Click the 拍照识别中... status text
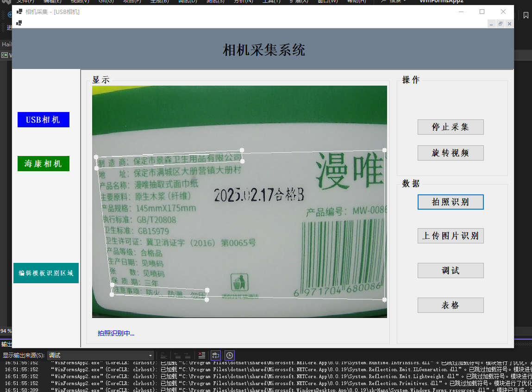 pos(116,333)
